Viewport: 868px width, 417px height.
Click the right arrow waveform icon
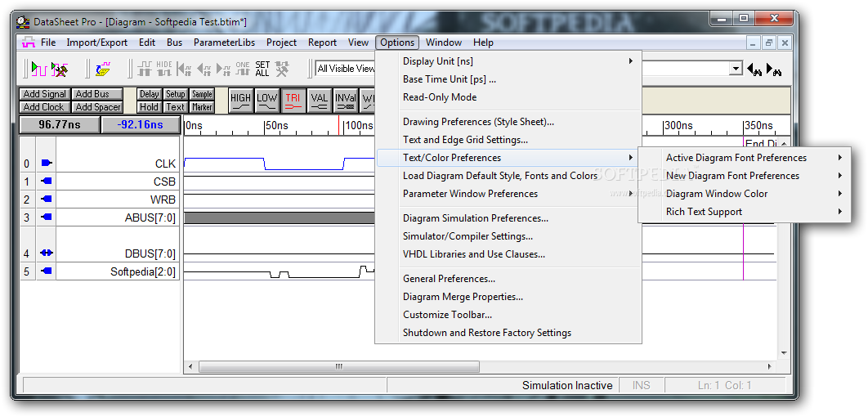[224, 69]
